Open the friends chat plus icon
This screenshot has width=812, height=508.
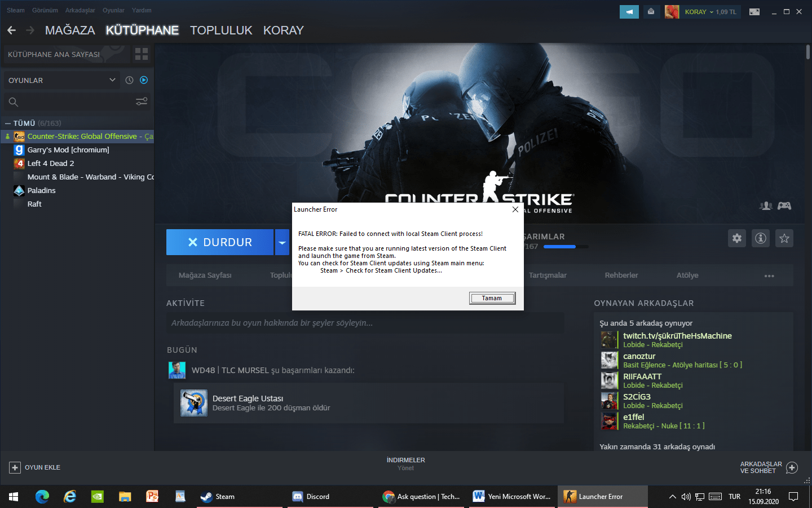792,467
